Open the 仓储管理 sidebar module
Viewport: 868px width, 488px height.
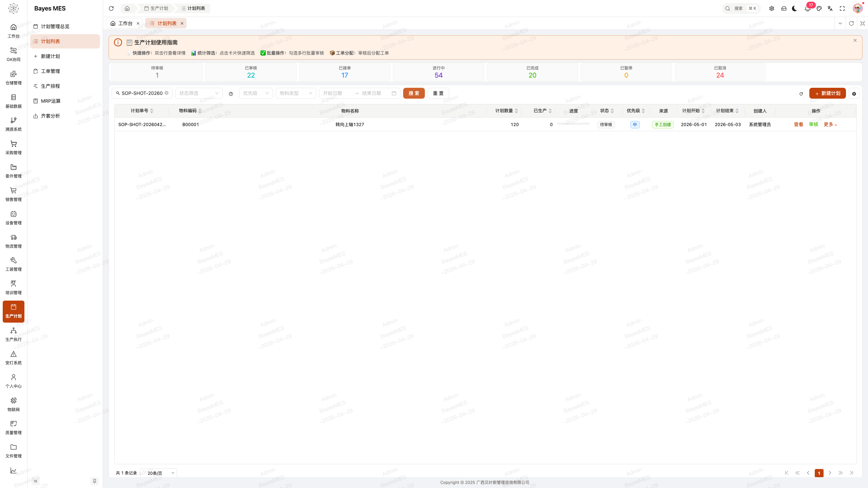14,78
